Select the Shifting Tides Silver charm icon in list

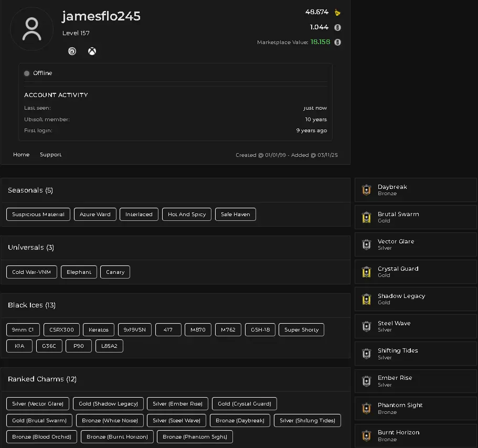click(x=366, y=354)
